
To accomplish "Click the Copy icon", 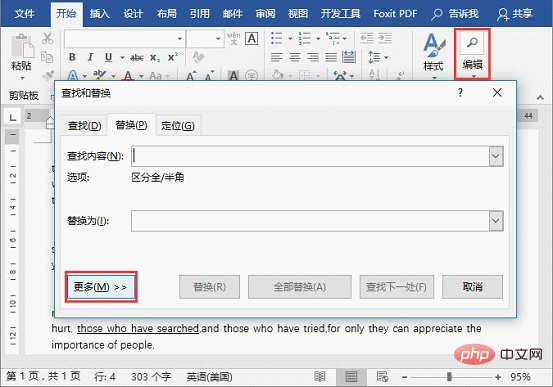I will 47,57.
